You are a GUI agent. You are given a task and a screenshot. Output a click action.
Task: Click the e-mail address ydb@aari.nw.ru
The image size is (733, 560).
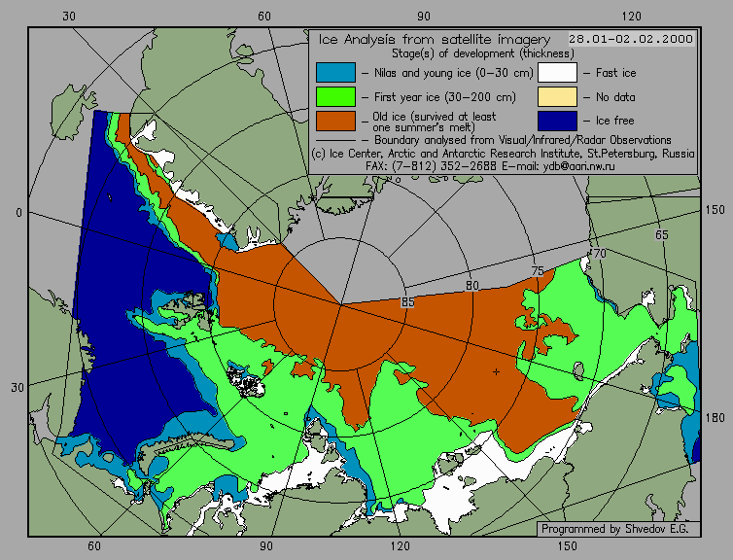pos(578,166)
